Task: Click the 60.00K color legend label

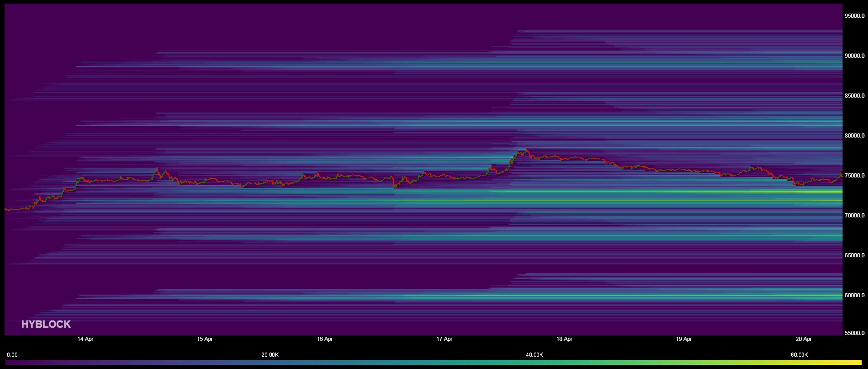Action: point(799,355)
